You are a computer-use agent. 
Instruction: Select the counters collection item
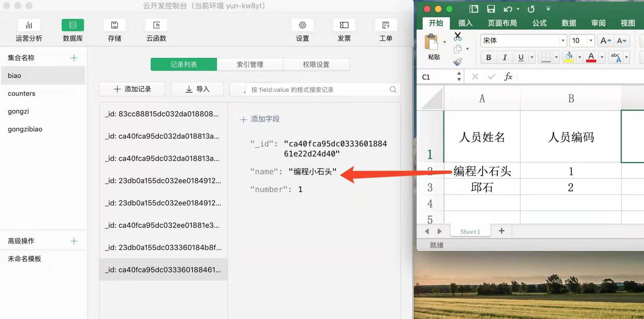pos(21,93)
